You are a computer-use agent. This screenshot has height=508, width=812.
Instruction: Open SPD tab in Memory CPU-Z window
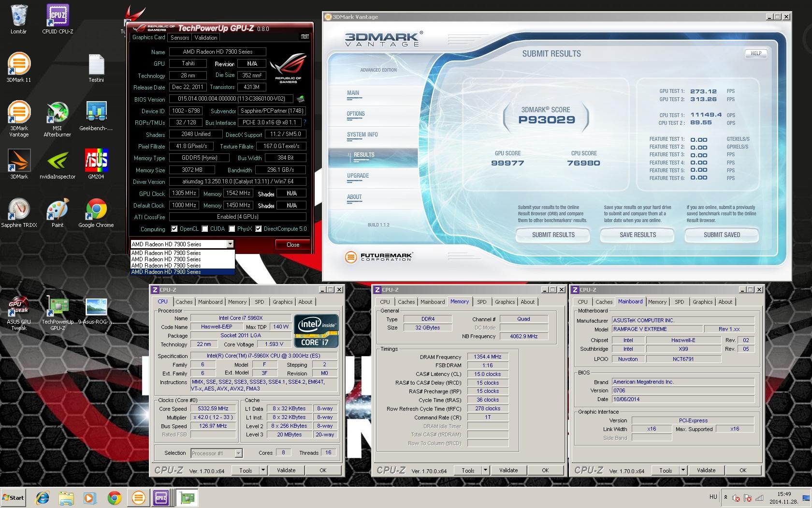(x=482, y=302)
